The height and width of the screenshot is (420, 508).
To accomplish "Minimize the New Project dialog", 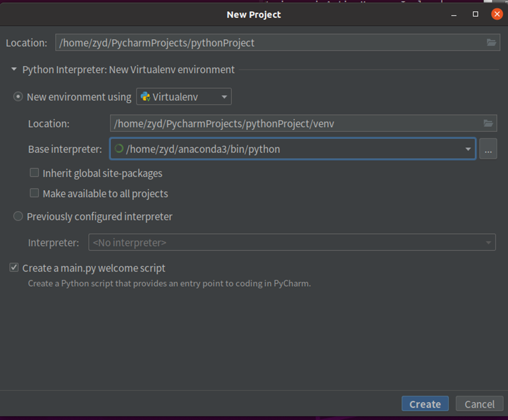I will click(453, 15).
